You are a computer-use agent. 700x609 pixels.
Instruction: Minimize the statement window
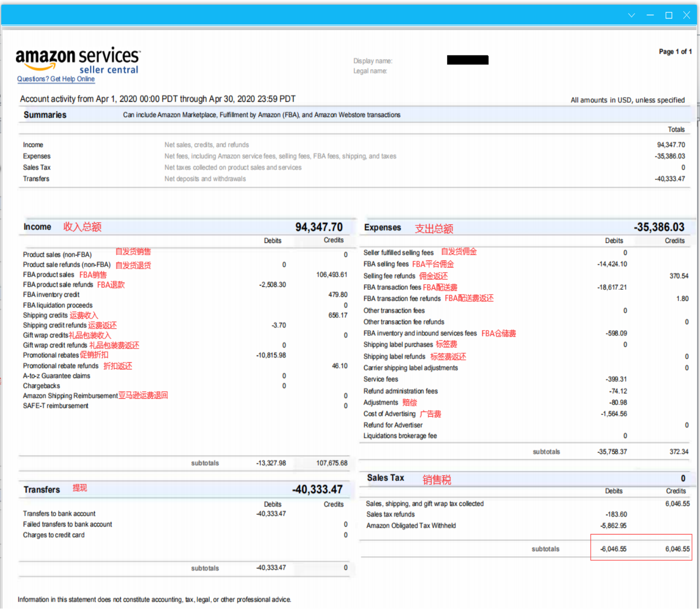[x=650, y=15]
